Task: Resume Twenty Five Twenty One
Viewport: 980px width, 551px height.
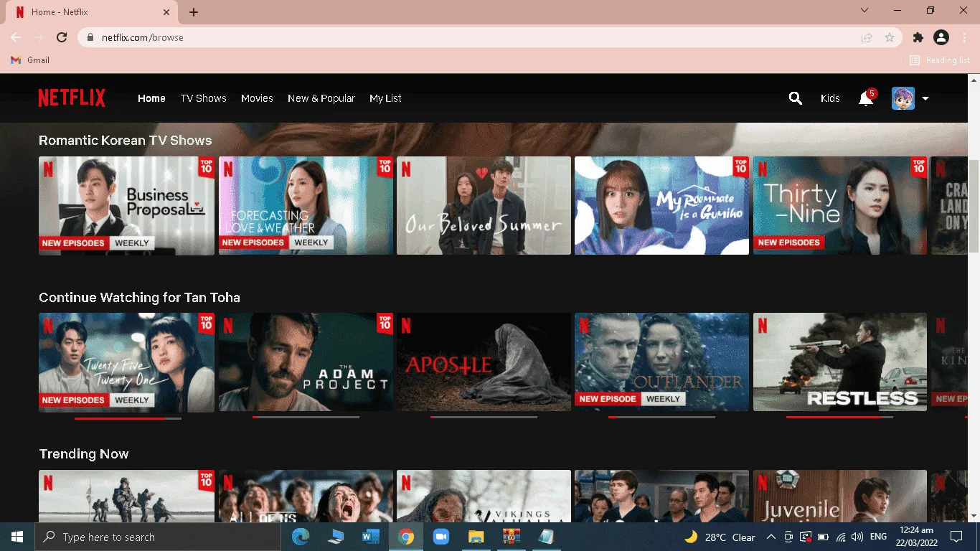Action: click(x=126, y=362)
